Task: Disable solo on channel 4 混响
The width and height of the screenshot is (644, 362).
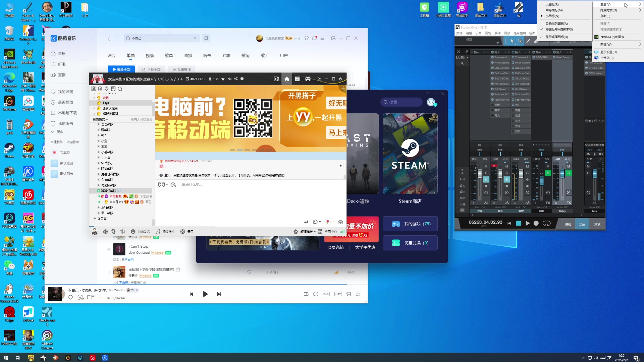Action: tap(548, 173)
